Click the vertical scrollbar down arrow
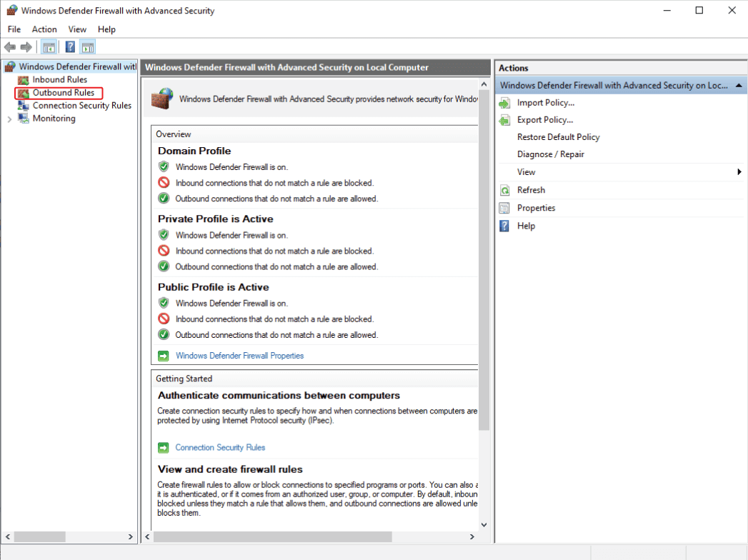748x560 pixels. [x=484, y=524]
